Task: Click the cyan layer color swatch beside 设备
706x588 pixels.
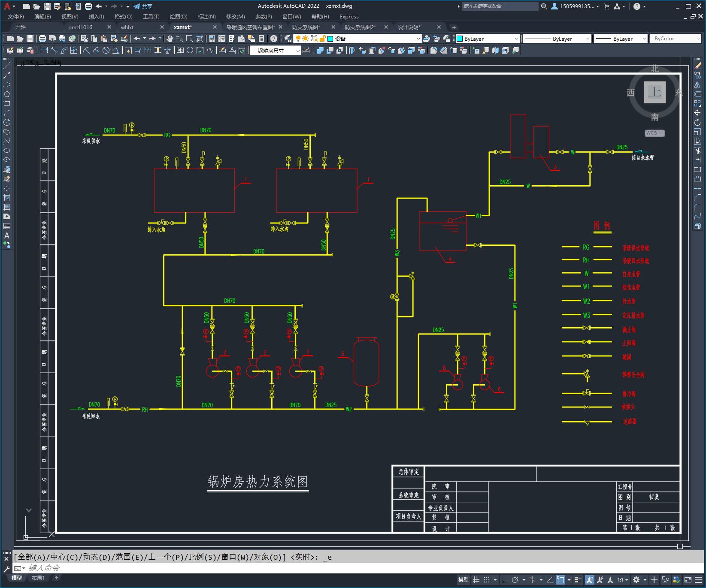Action: (x=330, y=39)
